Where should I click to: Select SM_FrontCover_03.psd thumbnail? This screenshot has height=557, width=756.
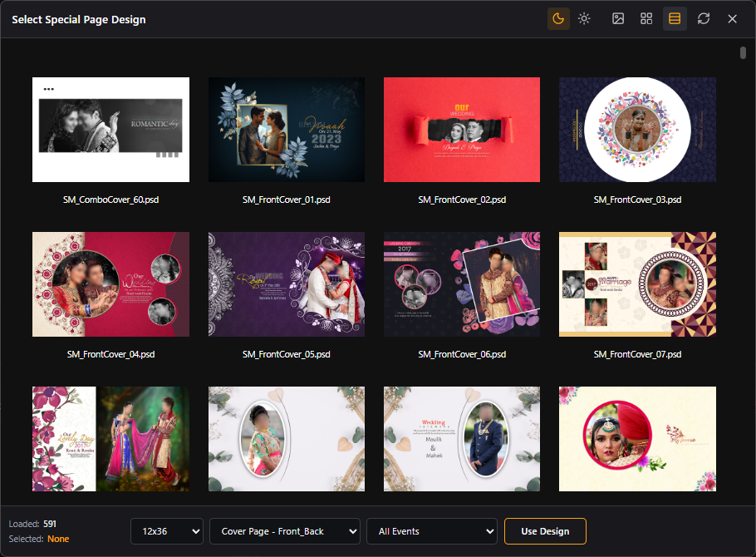coord(637,130)
